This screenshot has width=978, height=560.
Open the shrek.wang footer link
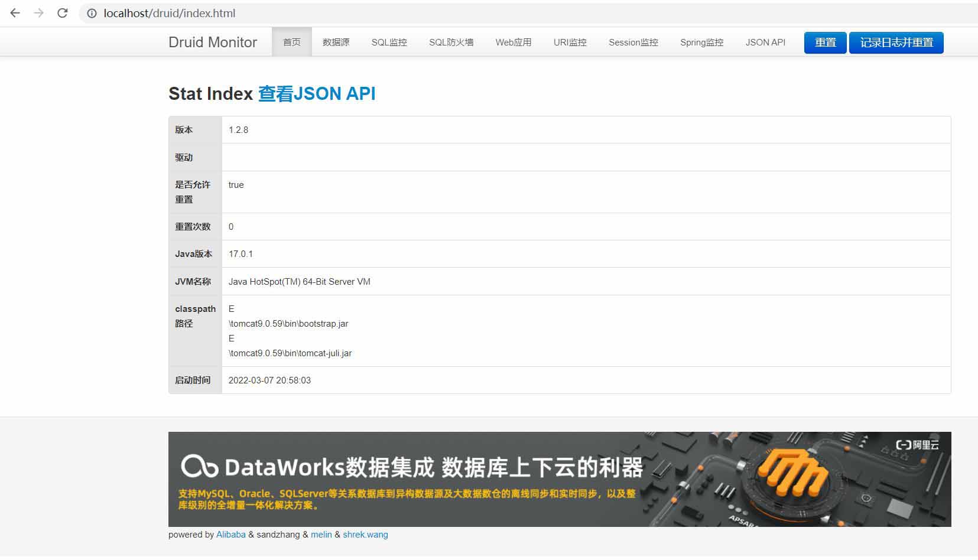click(x=365, y=535)
